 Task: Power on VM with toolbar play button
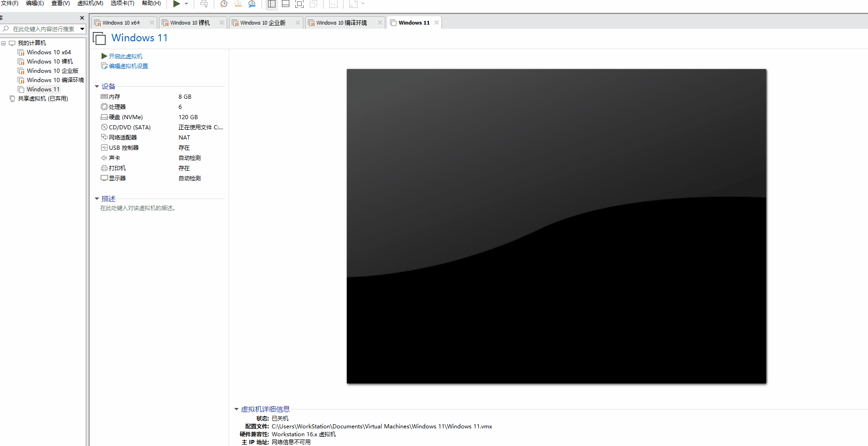177,4
